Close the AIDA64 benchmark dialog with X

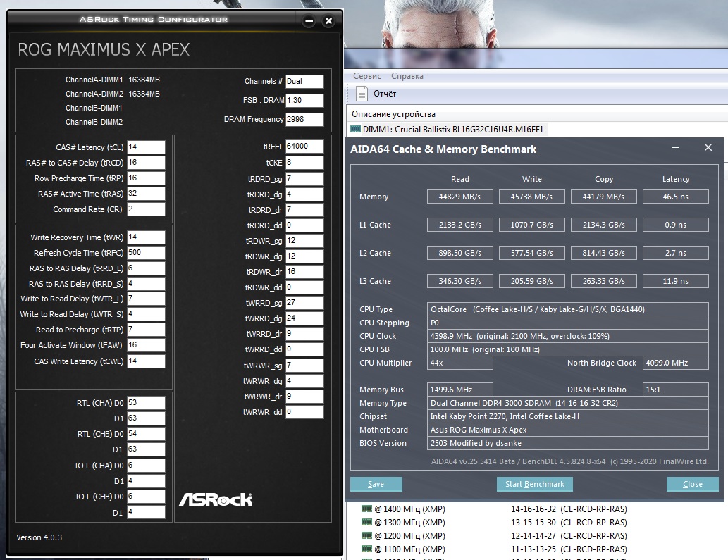pos(708,147)
